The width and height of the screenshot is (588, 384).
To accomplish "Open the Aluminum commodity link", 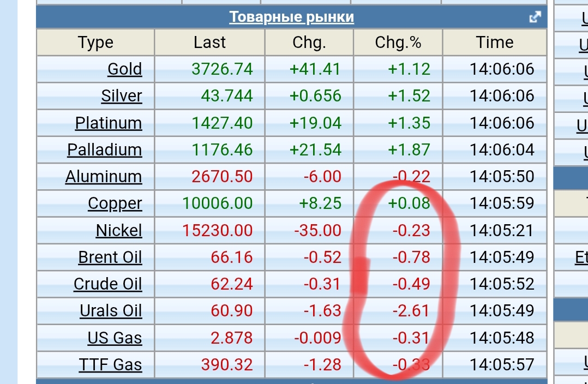I will (x=104, y=177).
